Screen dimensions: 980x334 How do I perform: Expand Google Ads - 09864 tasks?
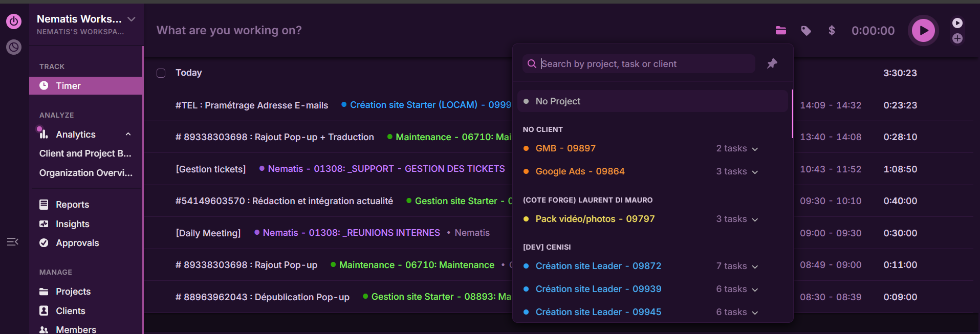tap(737, 172)
